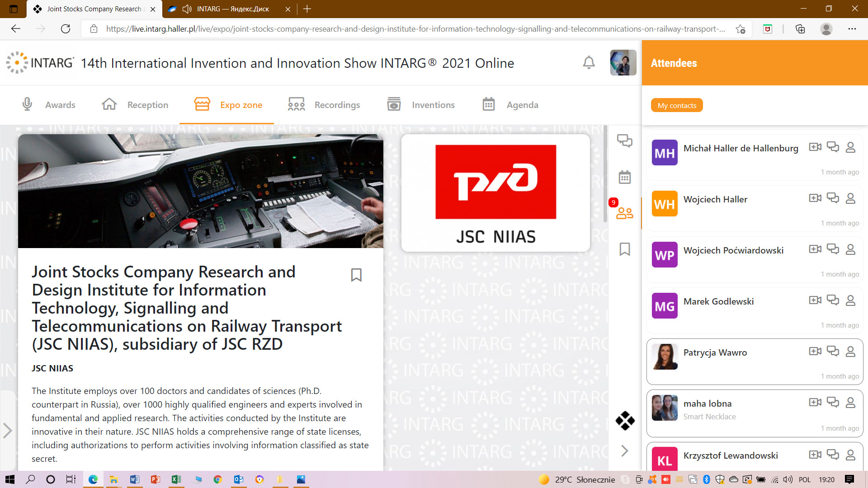Click the INTARG logo in header

coord(40,62)
